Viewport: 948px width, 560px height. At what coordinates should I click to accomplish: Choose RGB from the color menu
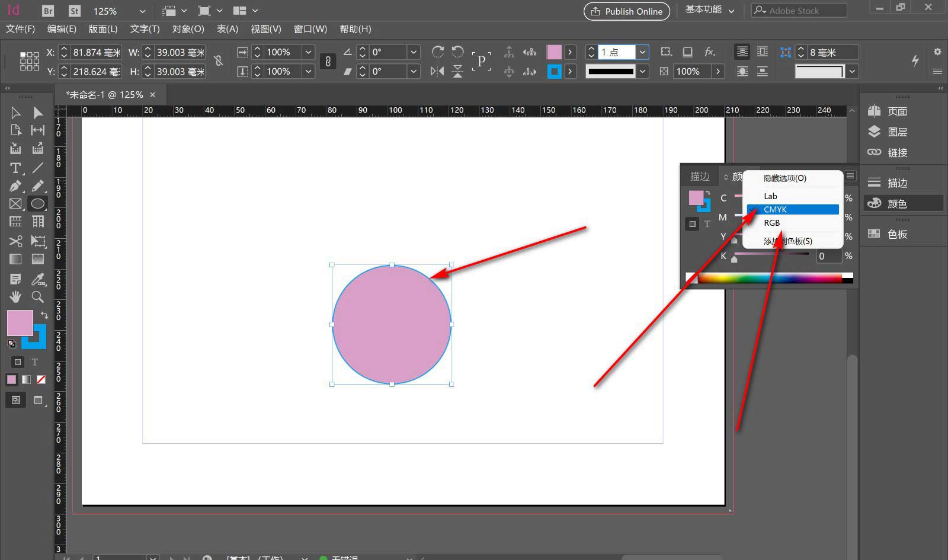click(771, 223)
